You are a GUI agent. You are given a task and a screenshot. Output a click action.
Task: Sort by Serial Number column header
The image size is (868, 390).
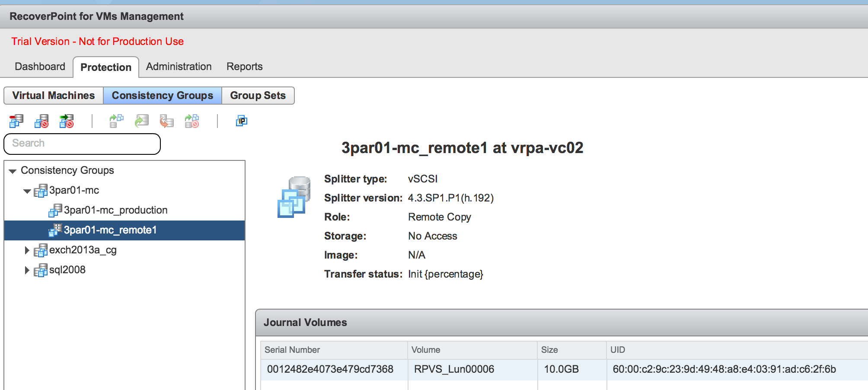[x=334, y=350]
